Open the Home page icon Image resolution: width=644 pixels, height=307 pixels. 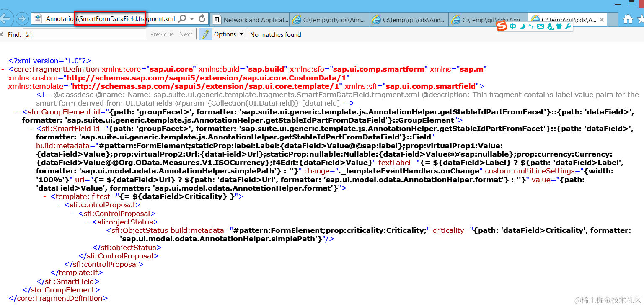point(628,19)
